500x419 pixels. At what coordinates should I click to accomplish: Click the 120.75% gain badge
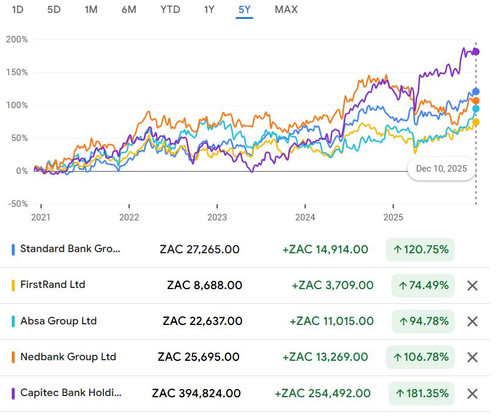(420, 250)
